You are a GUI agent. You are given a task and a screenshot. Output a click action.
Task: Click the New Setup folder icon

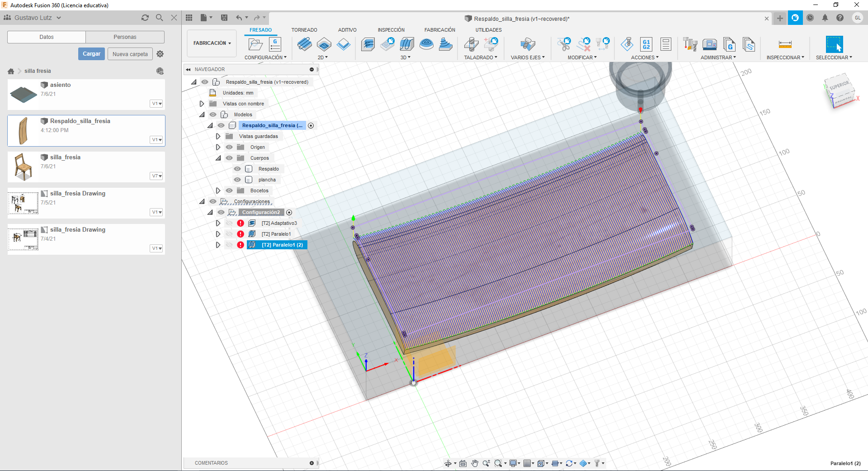(255, 44)
